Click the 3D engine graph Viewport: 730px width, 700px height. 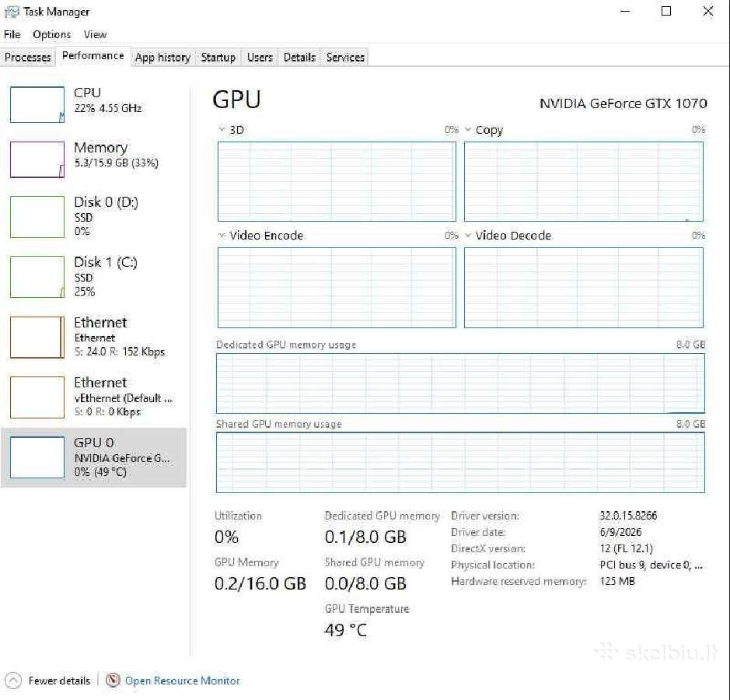337,182
